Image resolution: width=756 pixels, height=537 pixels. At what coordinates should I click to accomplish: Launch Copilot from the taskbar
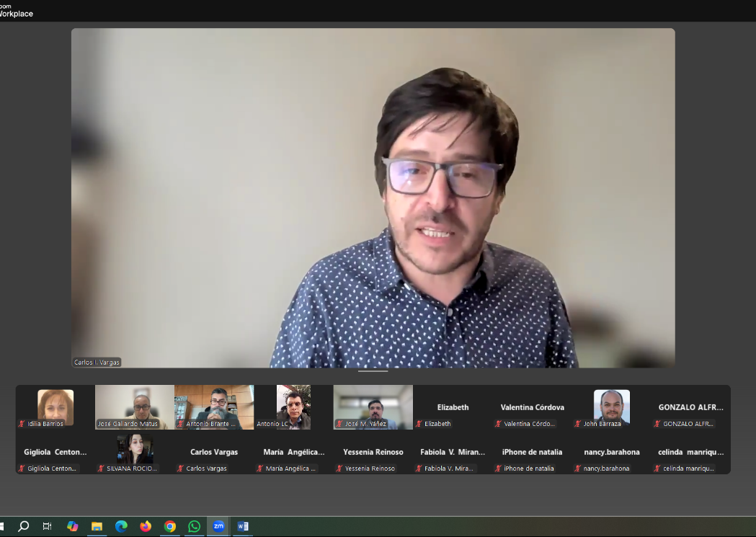click(72, 526)
